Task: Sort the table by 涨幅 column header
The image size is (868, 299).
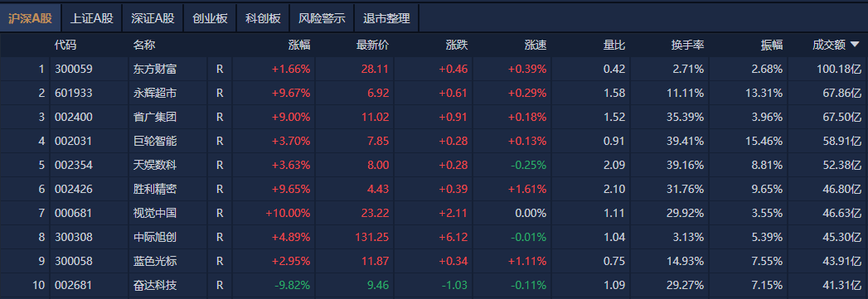Action: [x=299, y=46]
